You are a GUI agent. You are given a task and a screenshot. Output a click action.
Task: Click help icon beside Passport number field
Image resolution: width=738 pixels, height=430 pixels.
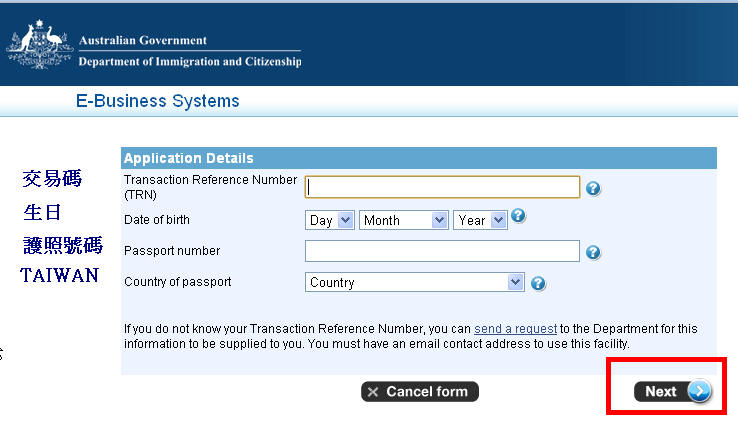tap(593, 253)
